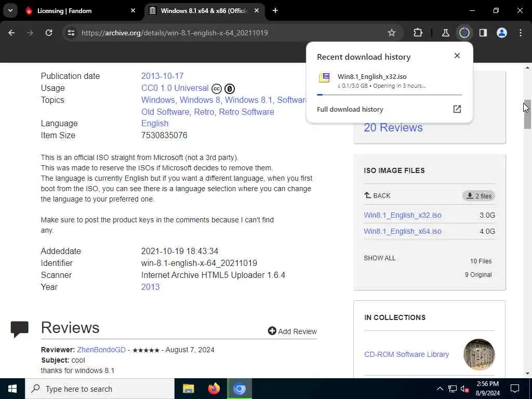
Task: Close the Recent download history popup
Action: click(457, 56)
